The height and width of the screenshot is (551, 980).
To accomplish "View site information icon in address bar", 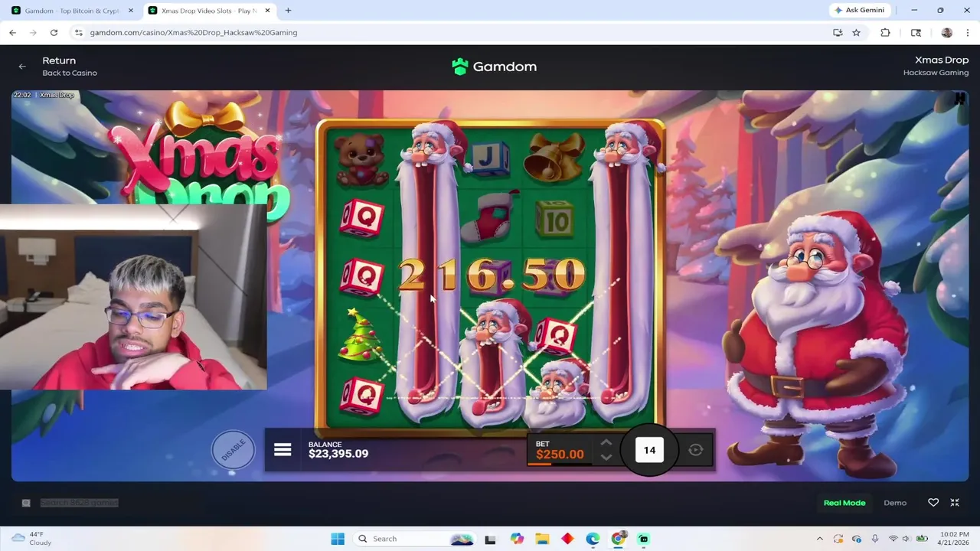I will click(x=78, y=33).
